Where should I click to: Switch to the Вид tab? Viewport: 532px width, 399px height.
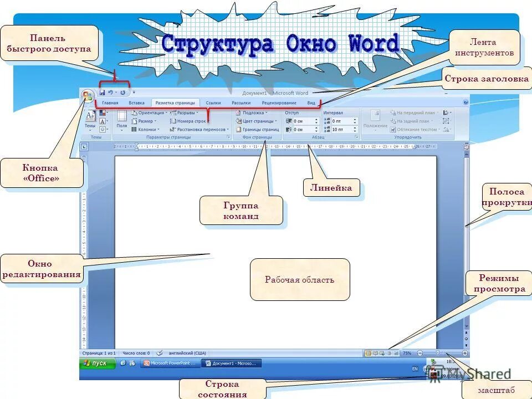pos(311,103)
